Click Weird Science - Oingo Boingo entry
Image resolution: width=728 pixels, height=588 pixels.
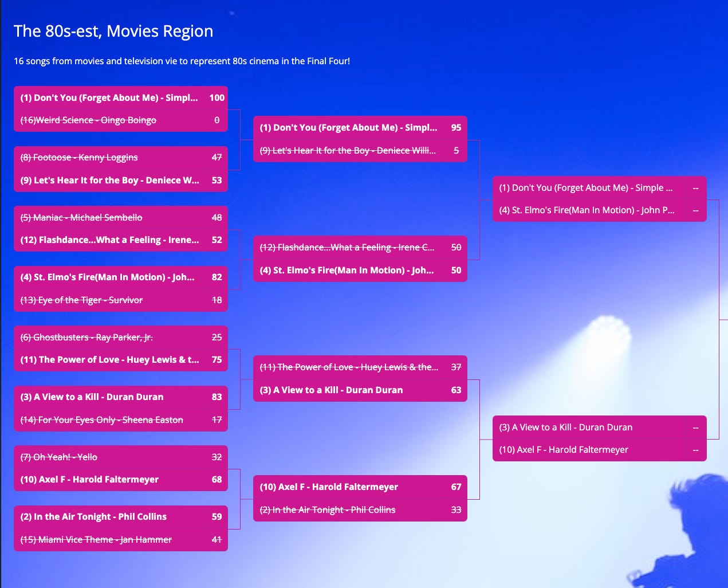(121, 120)
